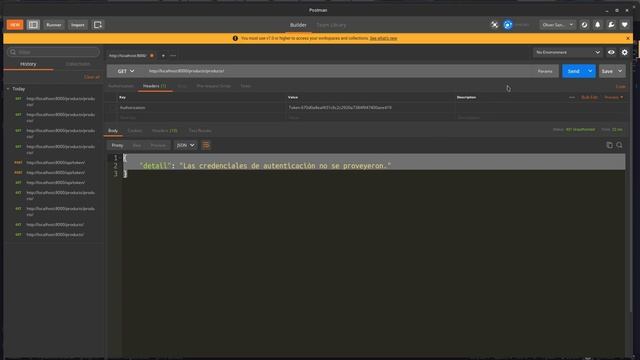Click the request URL field
Viewport: 640px width, 360px height.
point(339,71)
